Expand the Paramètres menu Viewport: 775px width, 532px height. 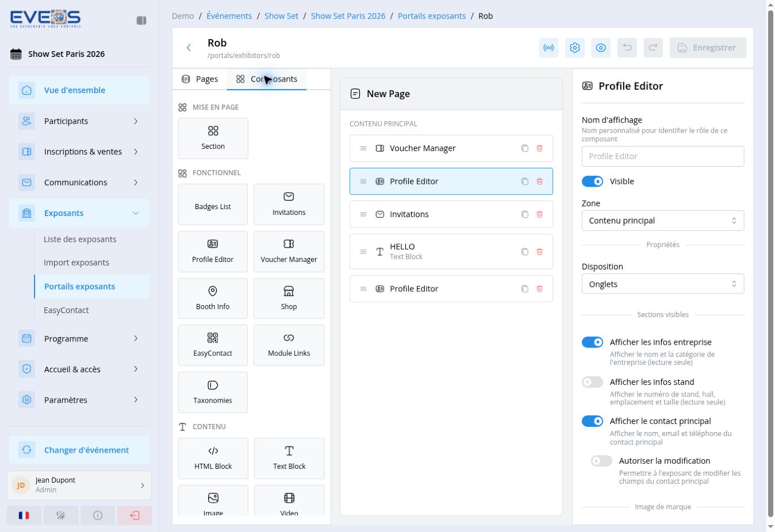pos(79,400)
